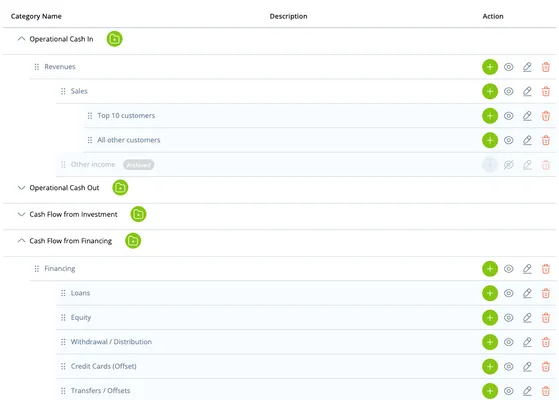Hide the Transfers / Offsets category
This screenshot has width=559, height=400.
pyautogui.click(x=509, y=391)
